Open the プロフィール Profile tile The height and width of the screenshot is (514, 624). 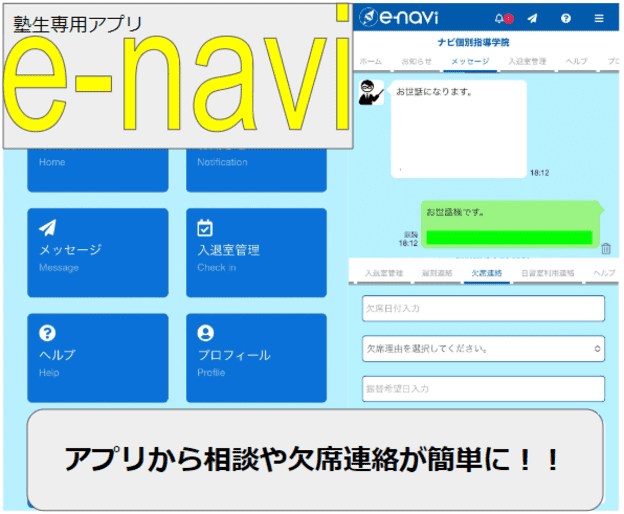point(255,357)
